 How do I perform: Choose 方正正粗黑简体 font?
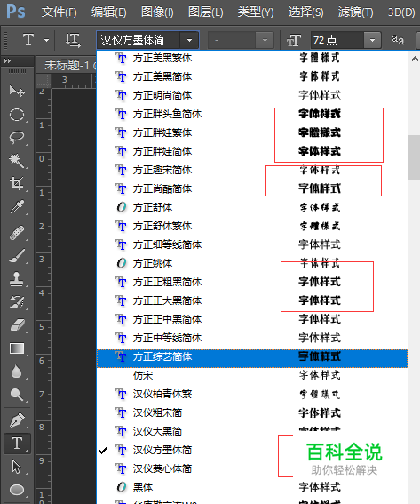pyautogui.click(x=252, y=282)
